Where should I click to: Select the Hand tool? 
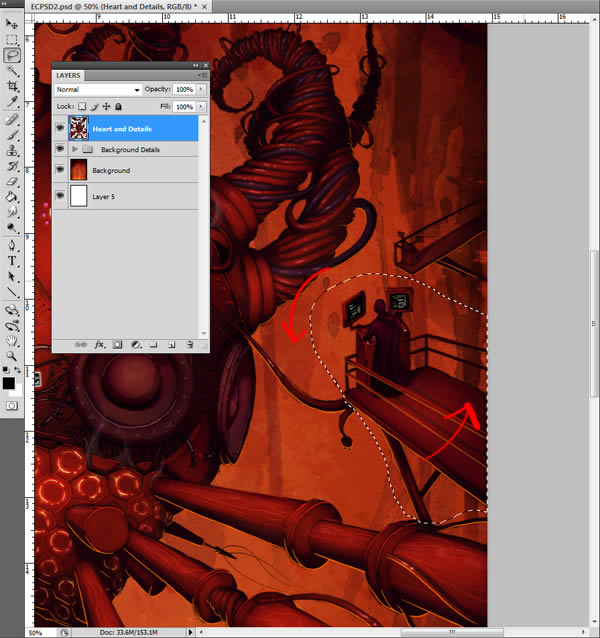tap(11, 341)
